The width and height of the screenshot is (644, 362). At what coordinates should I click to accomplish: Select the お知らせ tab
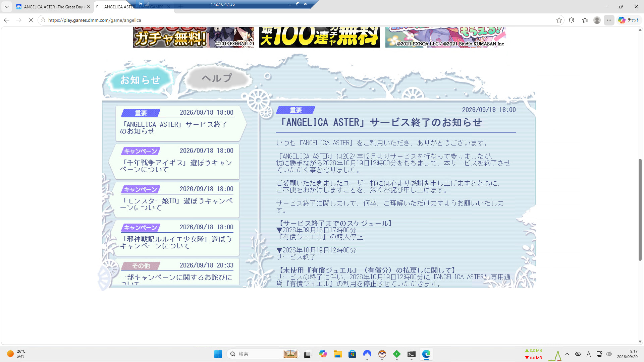point(140,80)
